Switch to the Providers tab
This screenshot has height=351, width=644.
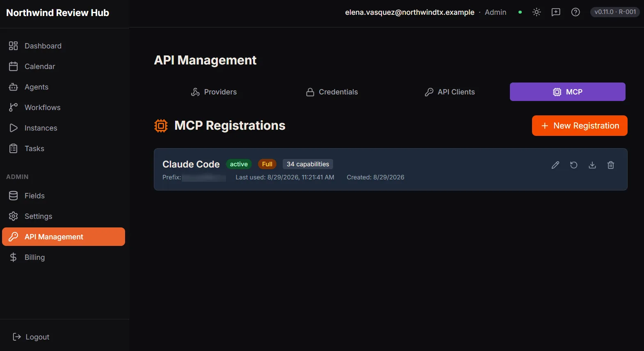[214, 92]
